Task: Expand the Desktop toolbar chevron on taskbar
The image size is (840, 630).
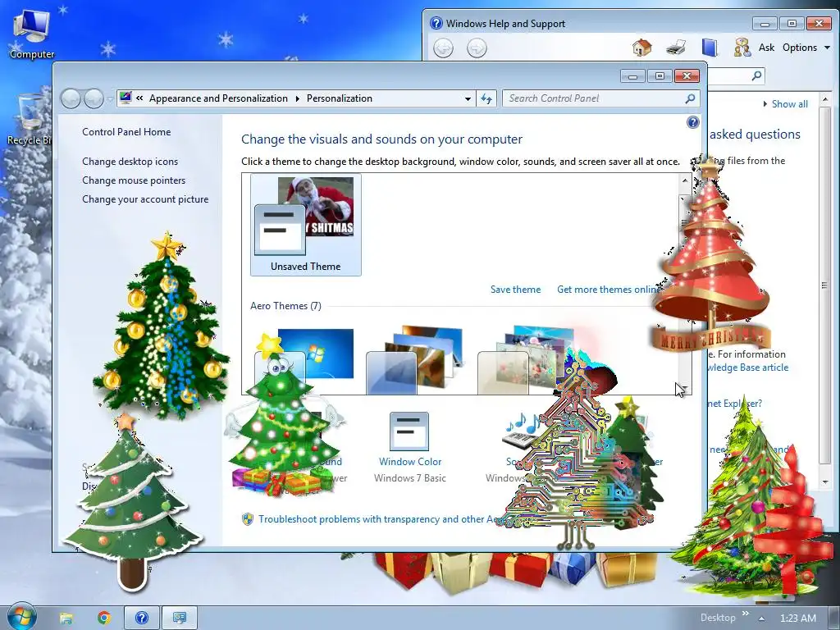Action: [x=745, y=614]
